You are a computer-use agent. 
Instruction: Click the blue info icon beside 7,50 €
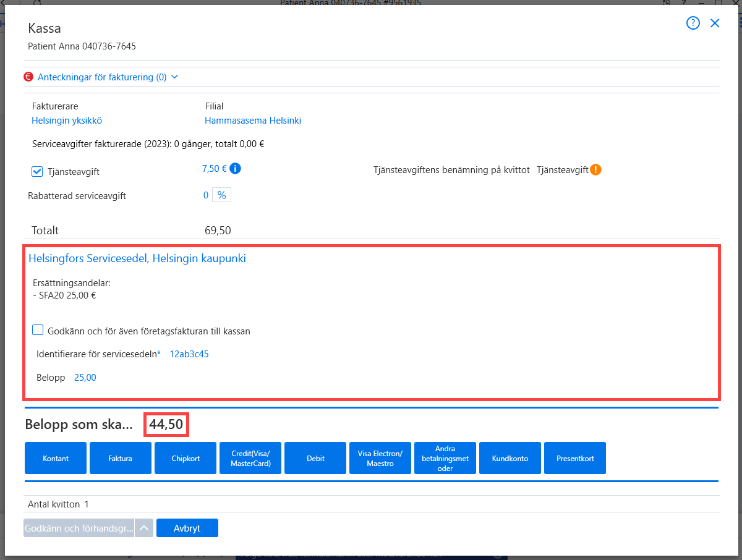[x=235, y=168]
